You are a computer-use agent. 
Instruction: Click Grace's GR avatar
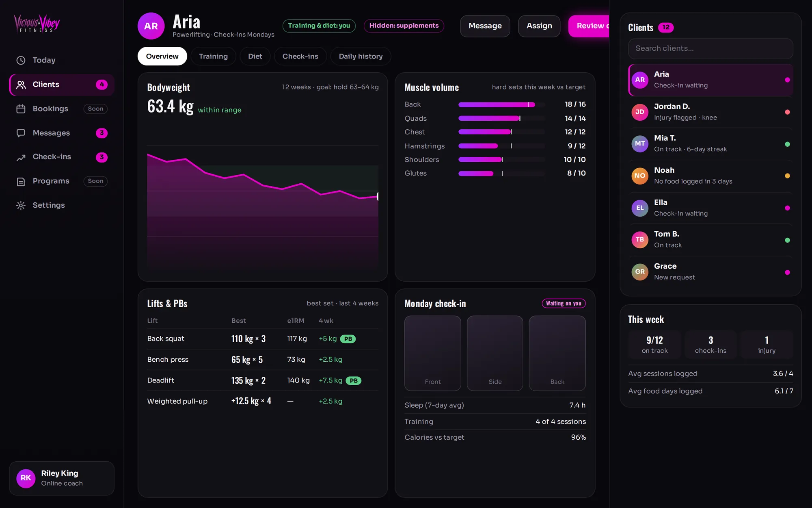(x=640, y=272)
